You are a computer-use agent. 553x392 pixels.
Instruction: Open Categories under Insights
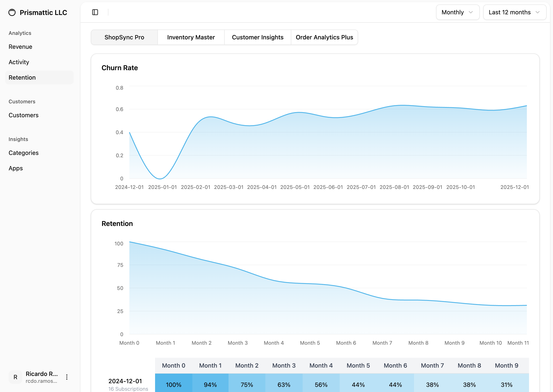23,153
